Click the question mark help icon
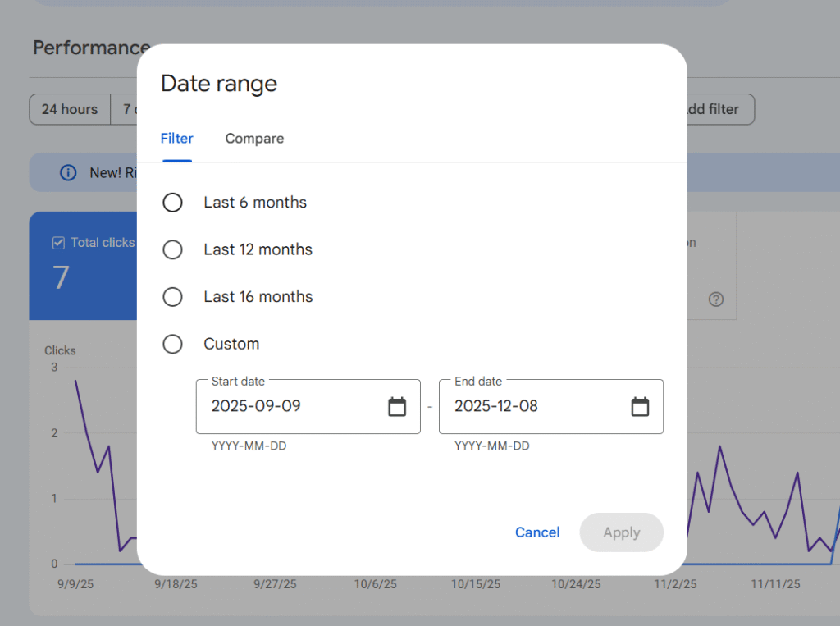This screenshot has height=626, width=840. (716, 299)
